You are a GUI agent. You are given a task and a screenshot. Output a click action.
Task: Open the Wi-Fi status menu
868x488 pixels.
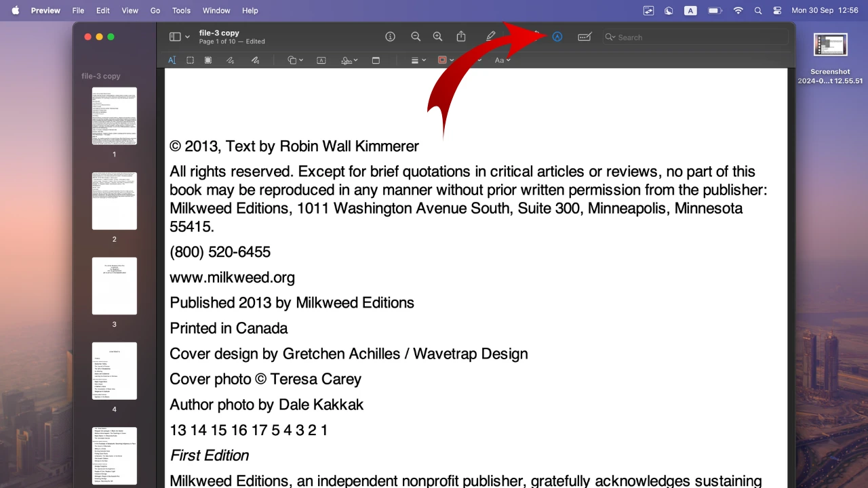738,10
